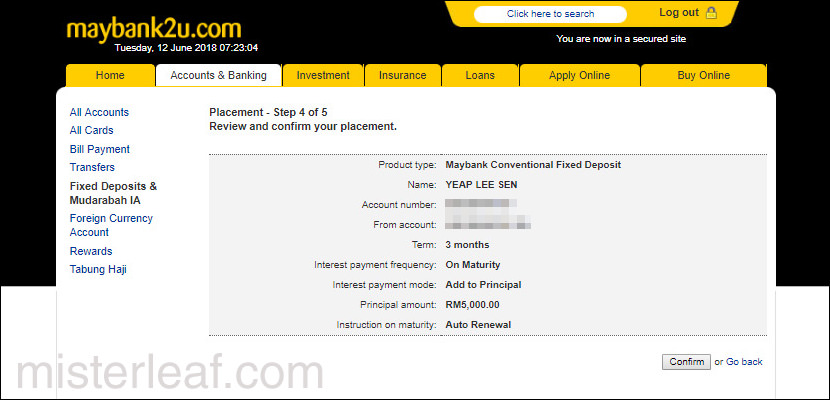Screen dimensions: 830x400
Task: Open Bill Payment from sidebar
Action: click(100, 150)
